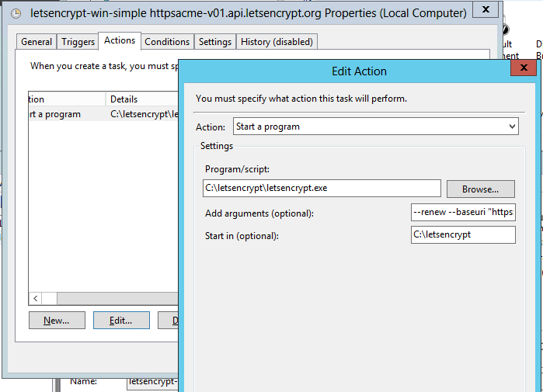Click the Start in field
543x392 pixels.
point(463,234)
